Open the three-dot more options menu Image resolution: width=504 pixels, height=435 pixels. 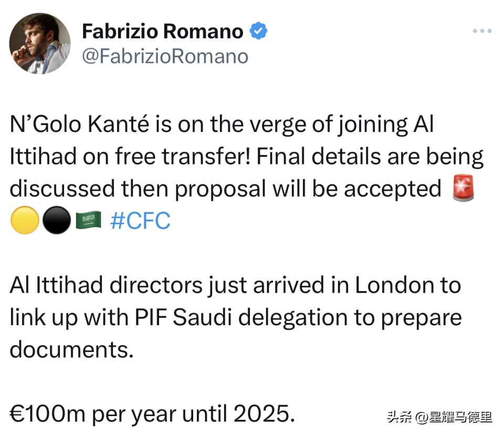point(482,32)
